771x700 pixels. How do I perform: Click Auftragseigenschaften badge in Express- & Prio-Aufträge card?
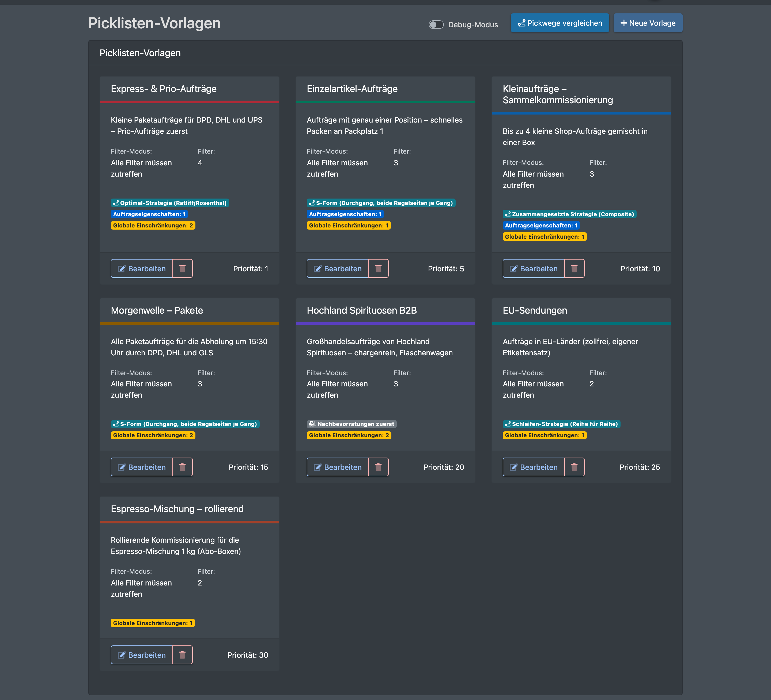tap(149, 214)
